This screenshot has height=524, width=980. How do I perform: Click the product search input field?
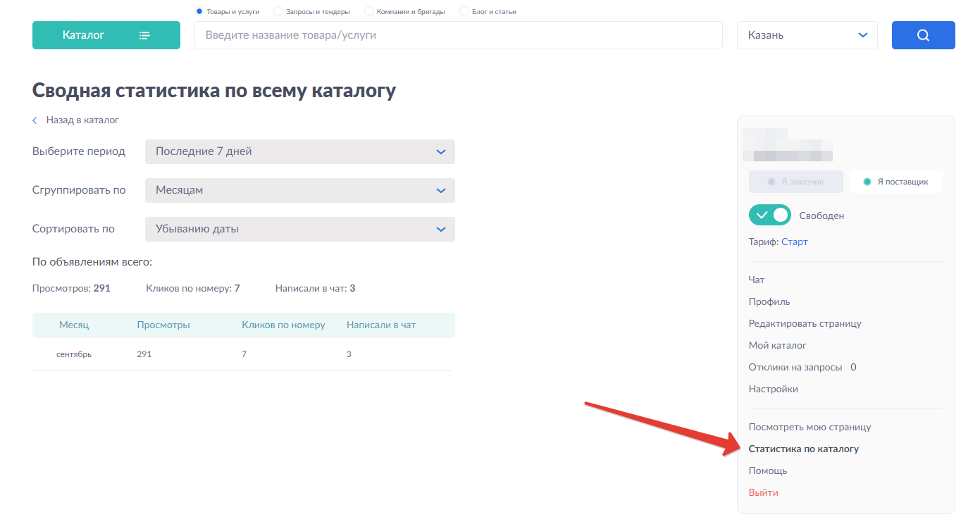458,35
